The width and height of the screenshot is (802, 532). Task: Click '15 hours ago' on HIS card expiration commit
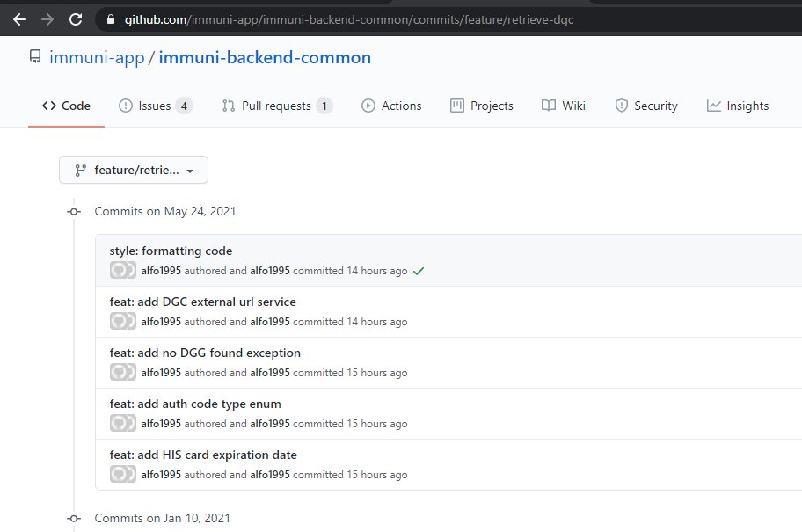(377, 475)
